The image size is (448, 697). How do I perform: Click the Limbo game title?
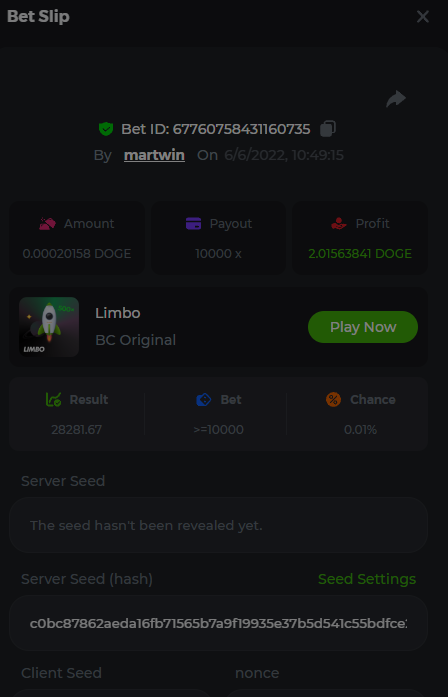click(x=118, y=313)
